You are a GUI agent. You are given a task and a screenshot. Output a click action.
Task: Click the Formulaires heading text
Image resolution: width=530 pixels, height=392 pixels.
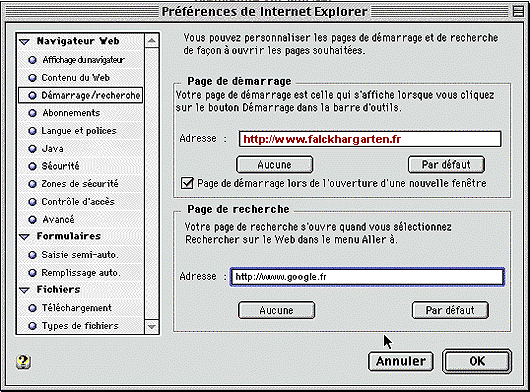(69, 236)
